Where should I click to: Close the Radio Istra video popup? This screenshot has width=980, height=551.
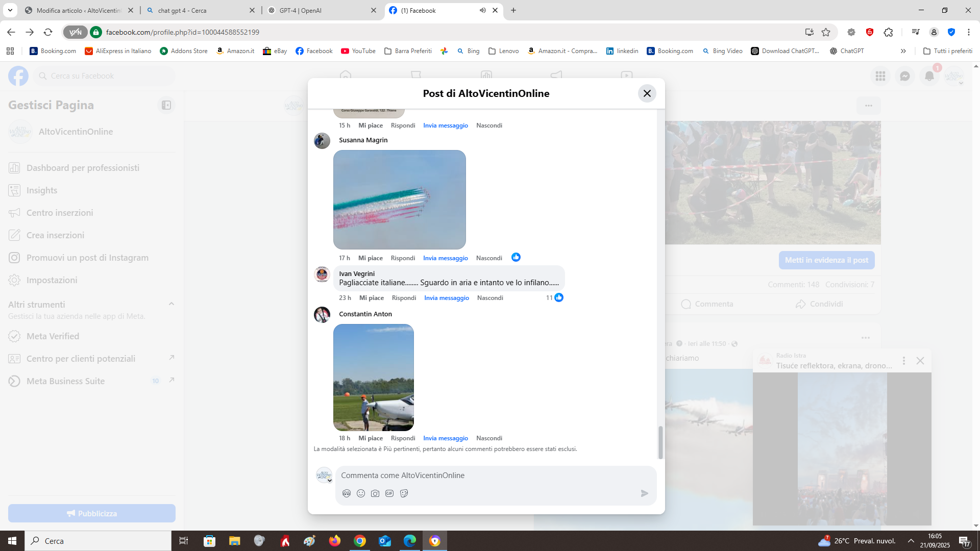point(920,361)
